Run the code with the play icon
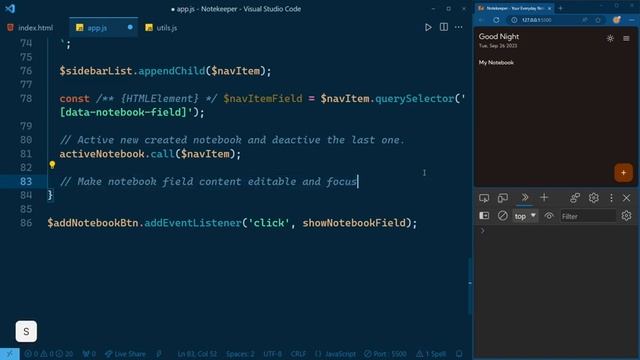640x360 pixels. (428, 27)
